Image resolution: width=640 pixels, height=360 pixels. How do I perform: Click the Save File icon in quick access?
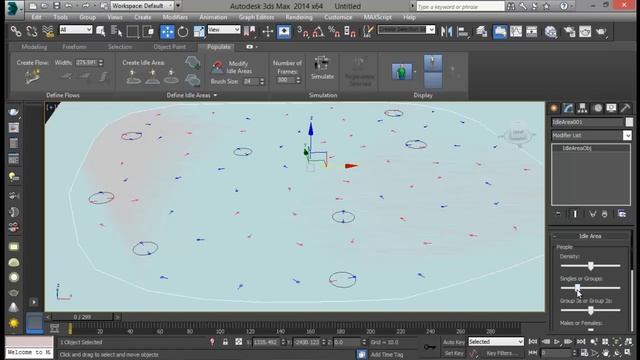tap(57, 6)
